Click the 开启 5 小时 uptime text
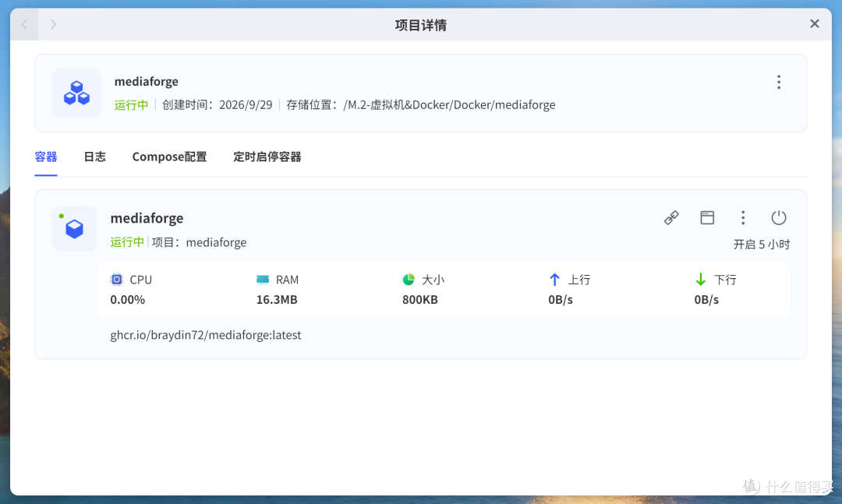Image resolution: width=842 pixels, height=504 pixels. (x=762, y=245)
